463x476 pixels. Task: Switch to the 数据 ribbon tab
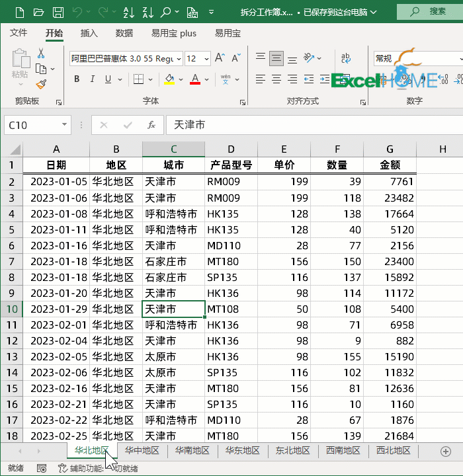point(124,33)
